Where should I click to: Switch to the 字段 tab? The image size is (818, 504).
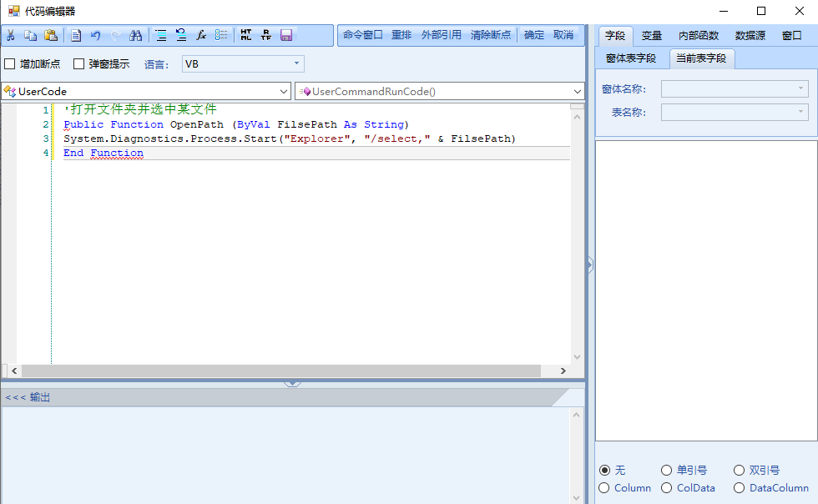point(615,36)
